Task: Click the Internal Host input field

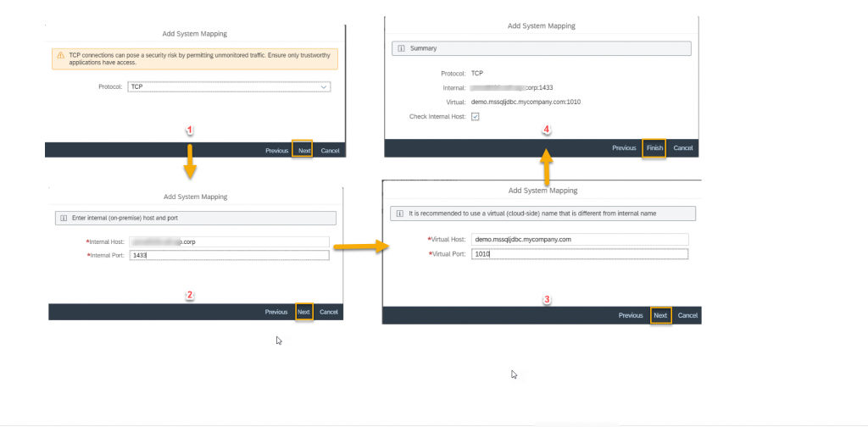Action: (x=229, y=241)
